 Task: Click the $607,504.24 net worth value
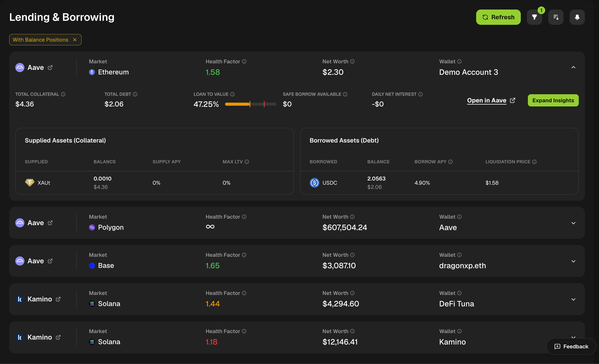pyautogui.click(x=345, y=227)
